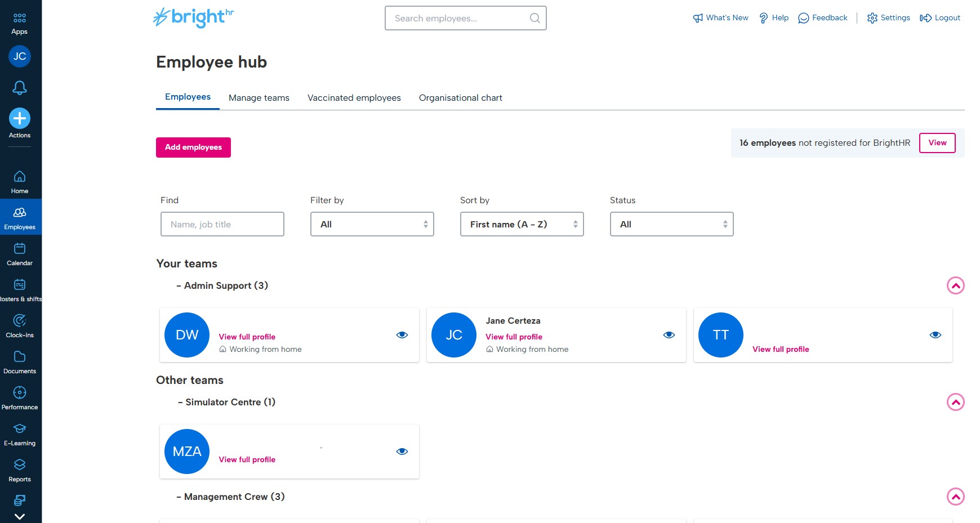Switch to the Manage teams tab
The width and height of the screenshot is (980, 523).
click(x=259, y=98)
